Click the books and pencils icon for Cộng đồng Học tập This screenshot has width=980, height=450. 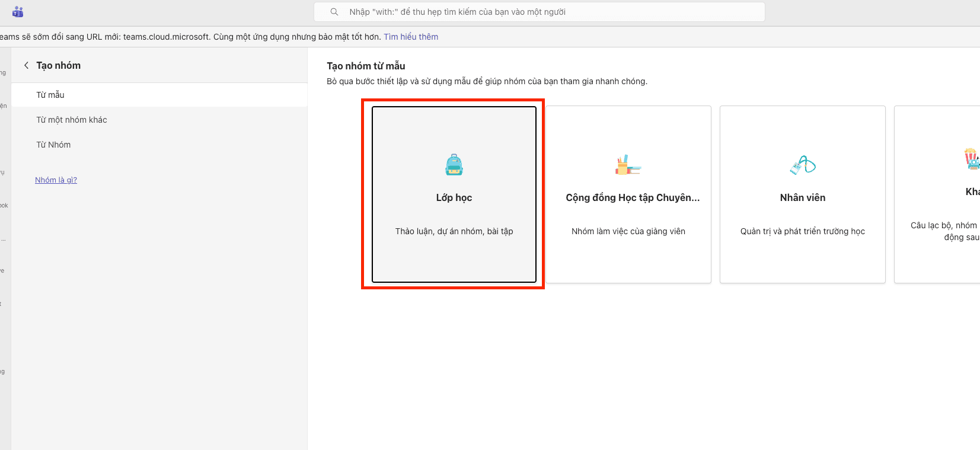(628, 165)
